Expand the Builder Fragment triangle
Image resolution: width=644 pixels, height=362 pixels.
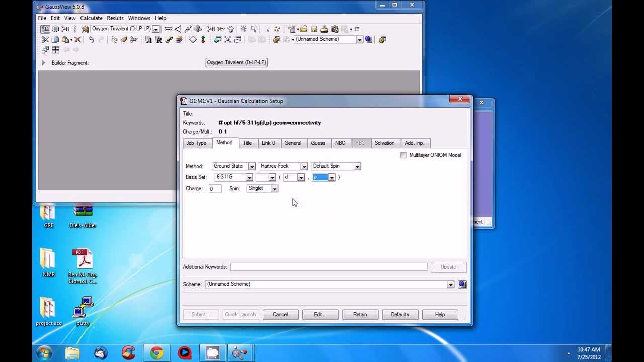[x=43, y=63]
